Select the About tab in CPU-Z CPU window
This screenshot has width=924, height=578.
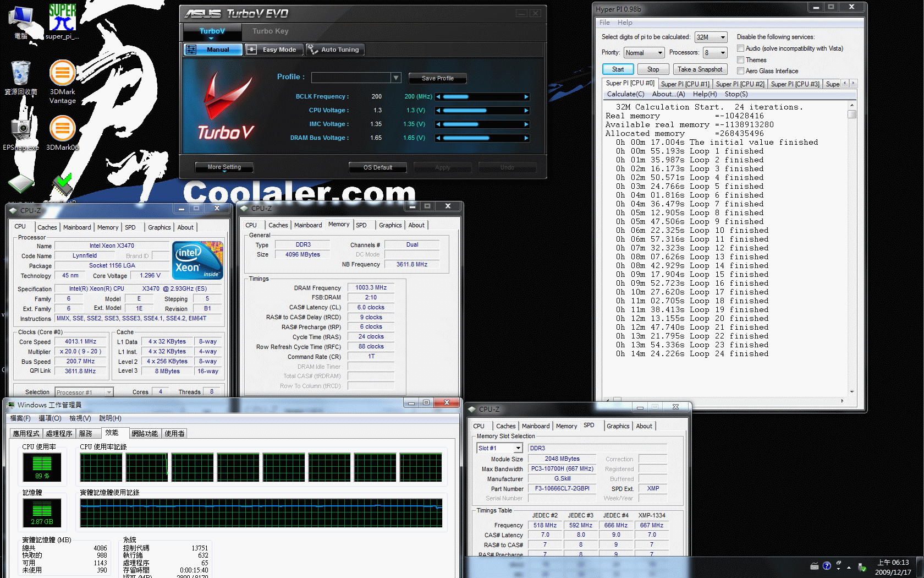(185, 227)
